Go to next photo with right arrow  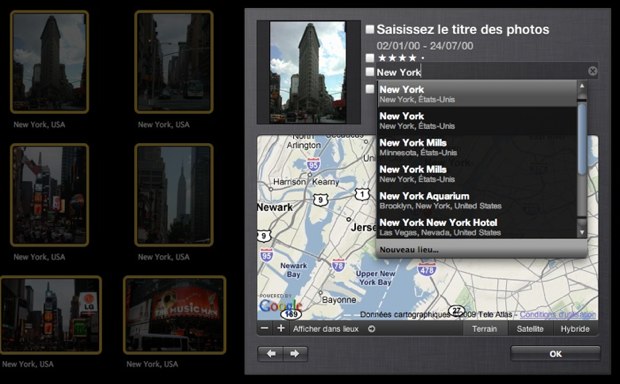[295, 354]
